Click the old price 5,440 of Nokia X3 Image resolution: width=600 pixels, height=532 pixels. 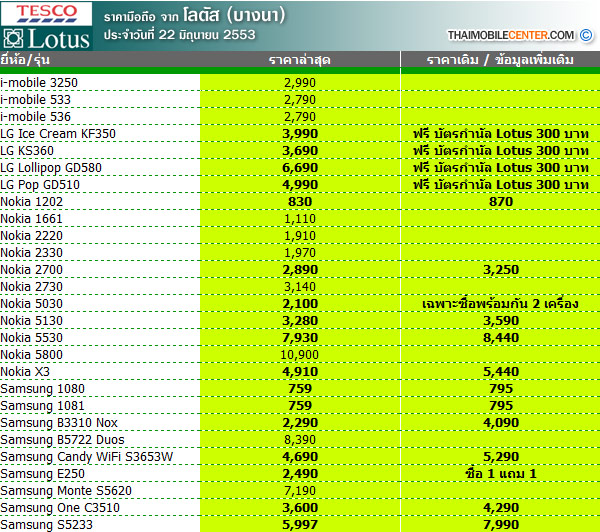pyautogui.click(x=501, y=371)
